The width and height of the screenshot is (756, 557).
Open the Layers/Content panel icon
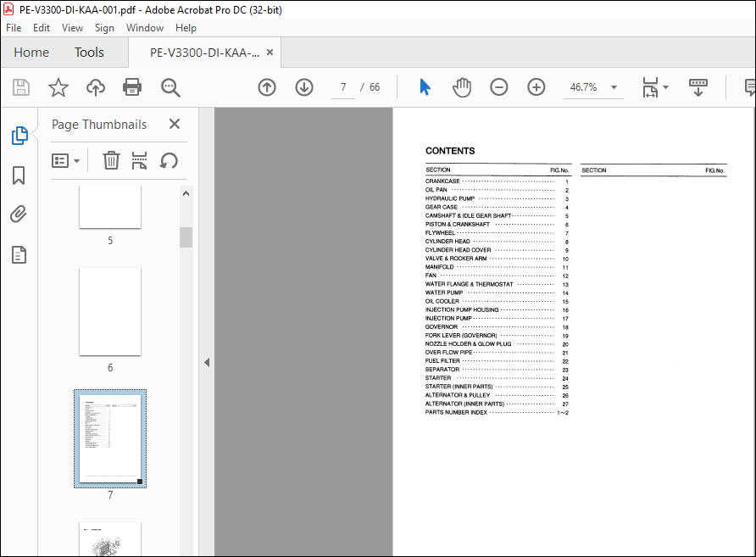pyautogui.click(x=19, y=254)
